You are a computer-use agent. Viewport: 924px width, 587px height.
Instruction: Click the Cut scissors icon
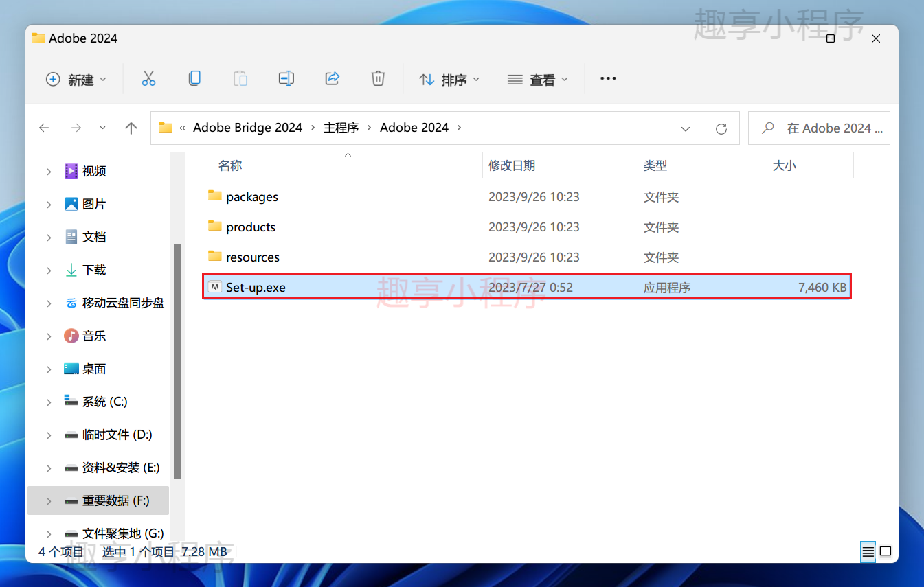148,79
